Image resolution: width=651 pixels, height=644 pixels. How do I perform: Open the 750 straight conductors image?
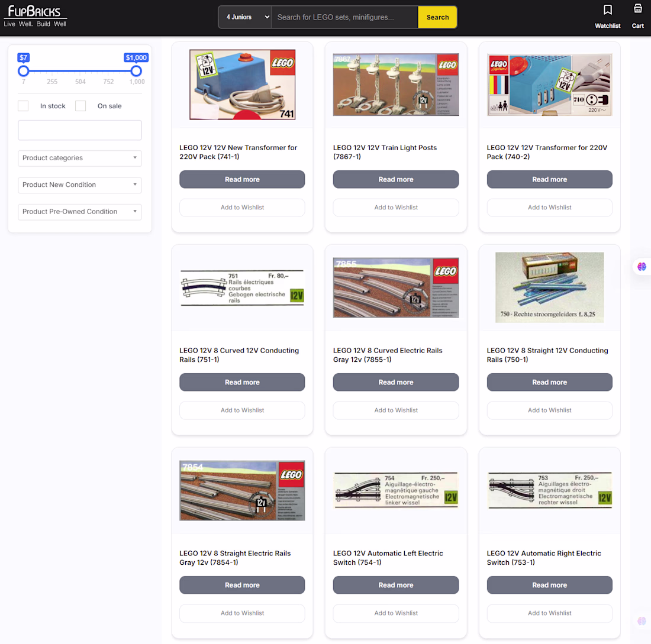tap(549, 287)
